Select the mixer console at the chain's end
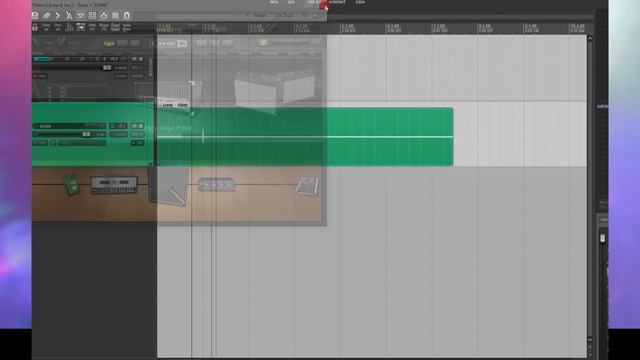640x360 pixels. pos(307,187)
